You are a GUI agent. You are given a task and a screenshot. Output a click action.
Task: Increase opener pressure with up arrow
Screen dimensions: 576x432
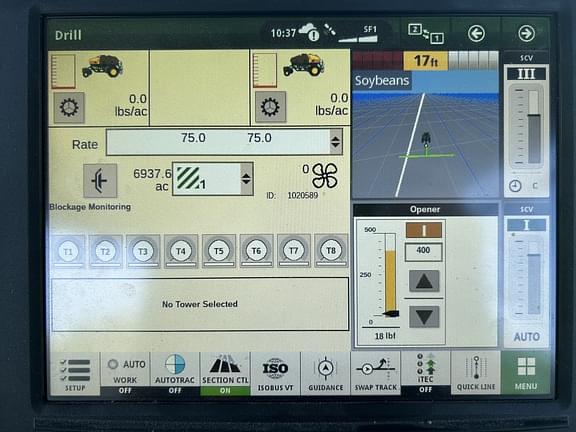coord(424,281)
